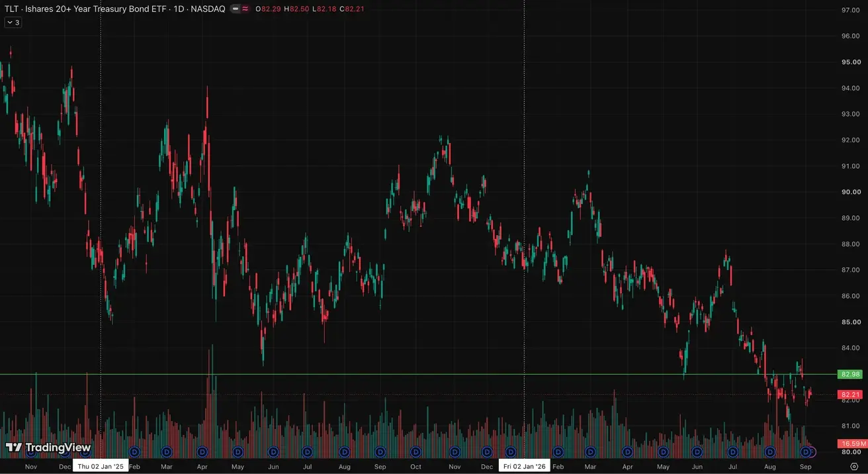Click the 92.00 price axis label
Image resolution: width=868 pixels, height=474 pixels.
[850, 140]
